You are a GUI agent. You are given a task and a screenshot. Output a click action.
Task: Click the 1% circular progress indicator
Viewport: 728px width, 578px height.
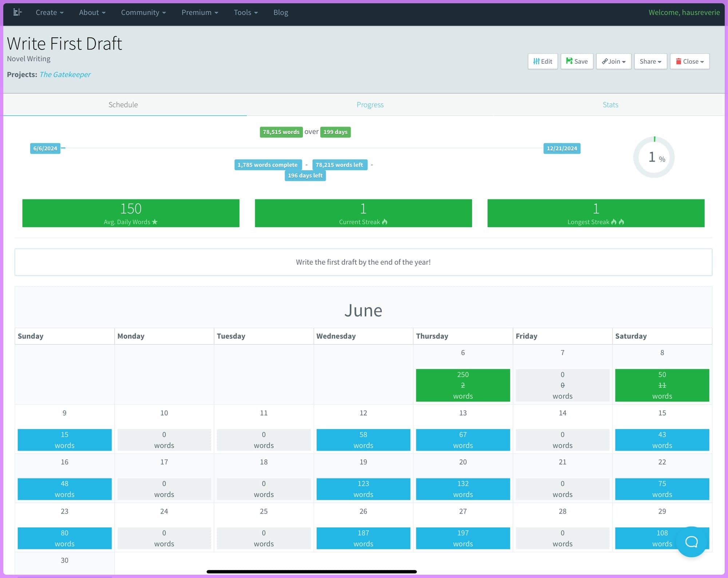tap(654, 157)
